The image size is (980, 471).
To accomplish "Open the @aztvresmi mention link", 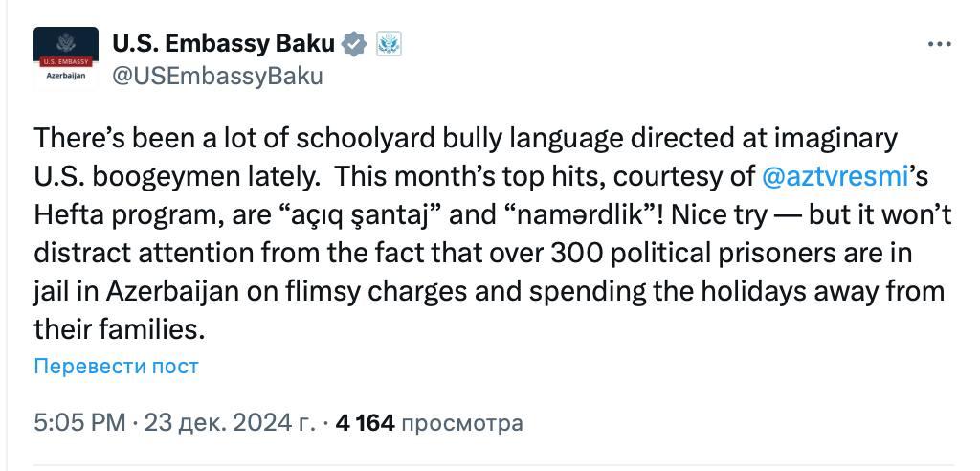I will (834, 176).
